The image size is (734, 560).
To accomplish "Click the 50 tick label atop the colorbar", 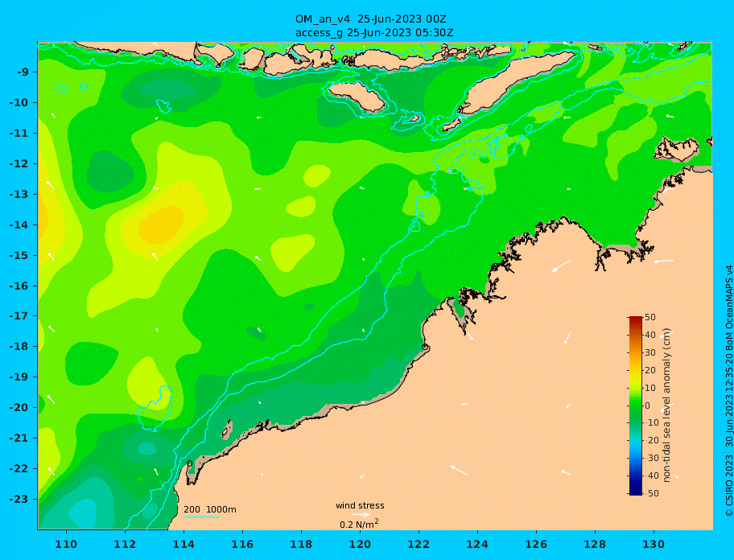I will pyautogui.click(x=650, y=317).
